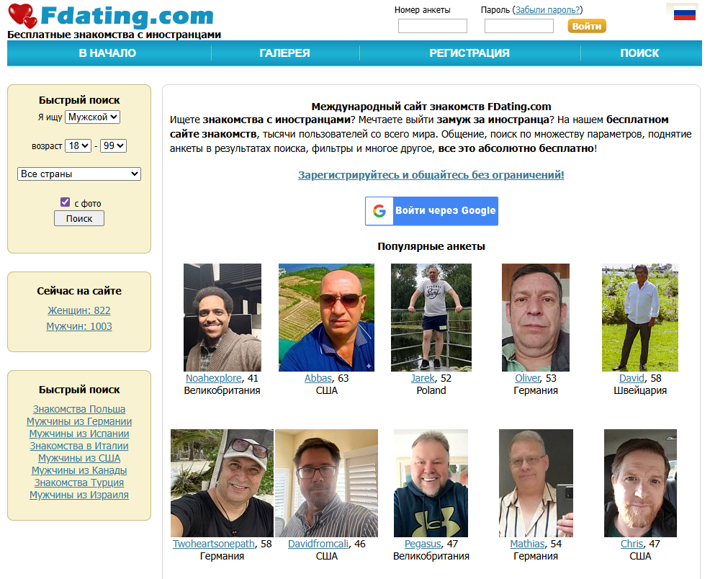Expand the "Все страны" country dropdown
This screenshot has width=728, height=579.
click(79, 174)
